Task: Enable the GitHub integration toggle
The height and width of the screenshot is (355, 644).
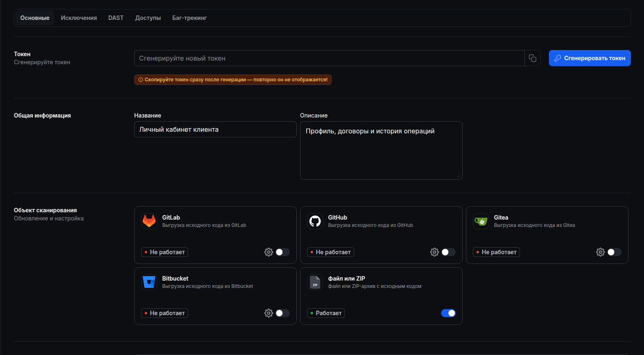Action: [x=448, y=252]
